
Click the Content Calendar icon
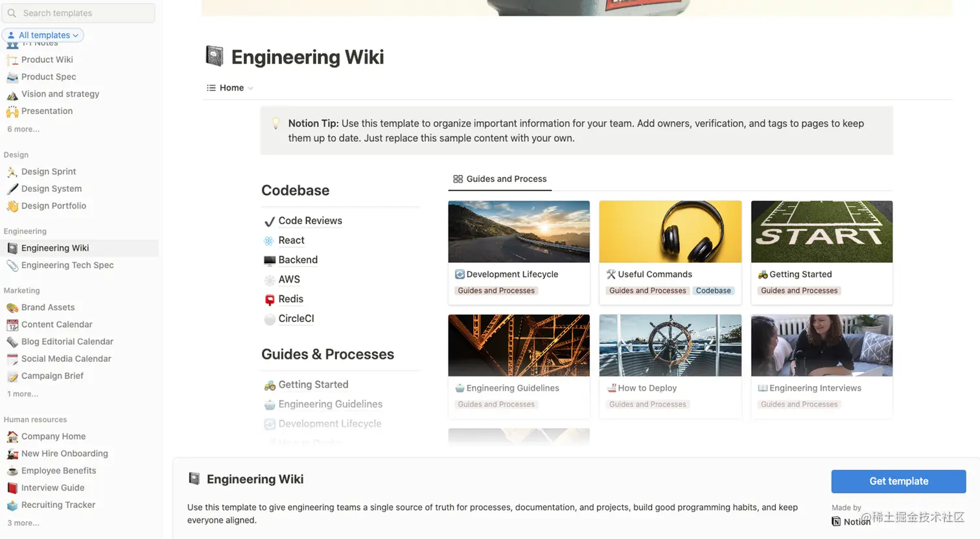12,325
